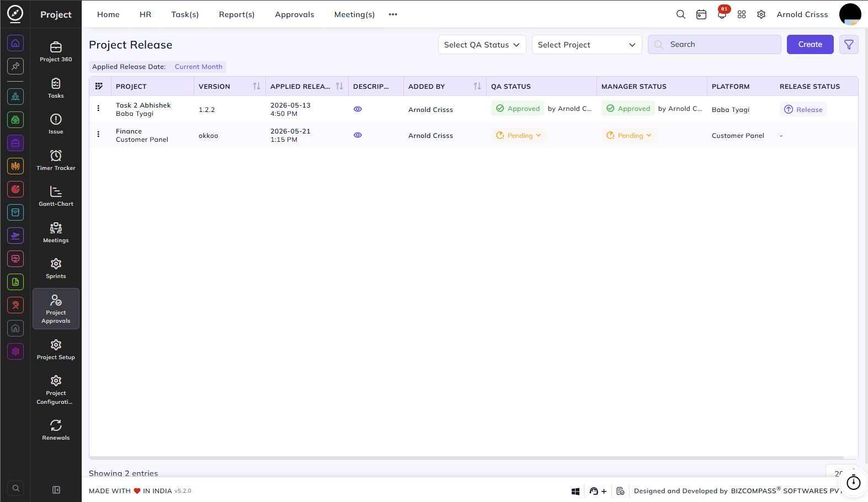View description for Finance row
This screenshot has width=868, height=502.
358,135
